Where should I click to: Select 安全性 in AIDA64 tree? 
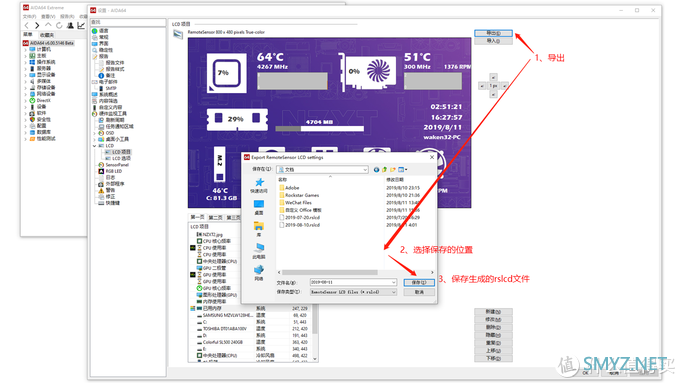tap(43, 119)
